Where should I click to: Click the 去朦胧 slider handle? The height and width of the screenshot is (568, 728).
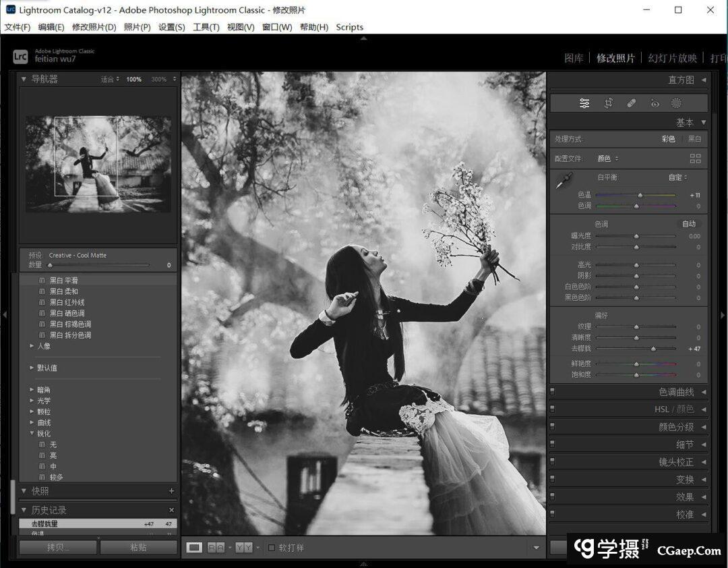click(x=653, y=349)
